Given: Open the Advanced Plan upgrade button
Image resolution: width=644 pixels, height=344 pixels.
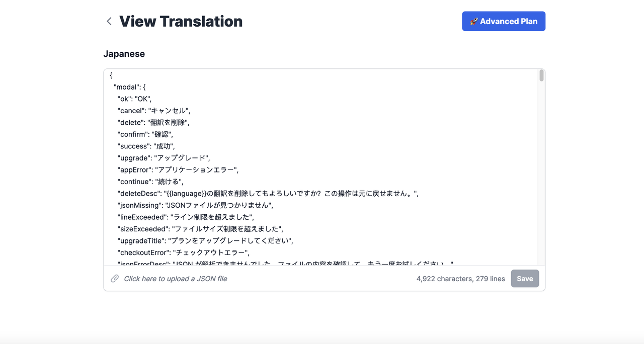Looking at the screenshot, I should (504, 21).
